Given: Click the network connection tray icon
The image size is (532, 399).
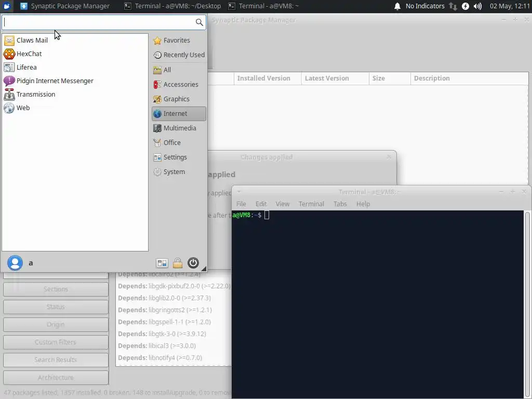Looking at the screenshot, I should [x=453, y=6].
